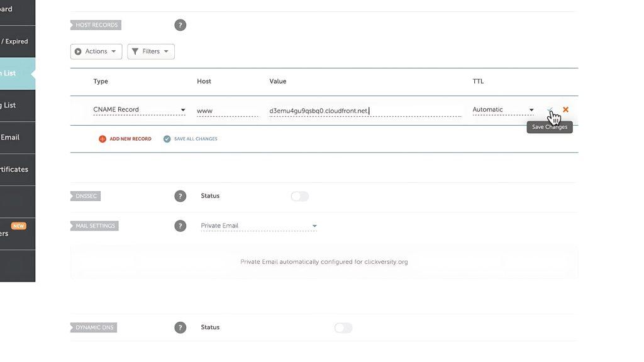The width and height of the screenshot is (644, 362).
Task: Open the Filters dropdown
Action: (x=151, y=52)
